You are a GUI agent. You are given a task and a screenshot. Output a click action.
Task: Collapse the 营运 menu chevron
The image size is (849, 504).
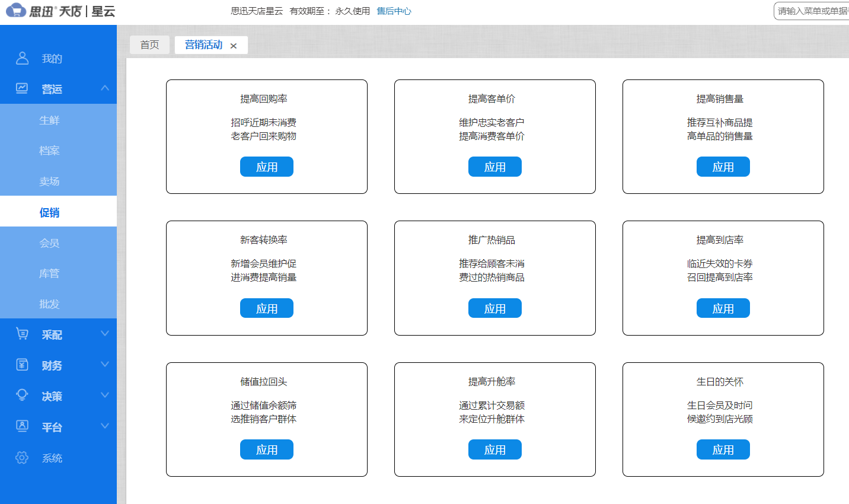[105, 87]
